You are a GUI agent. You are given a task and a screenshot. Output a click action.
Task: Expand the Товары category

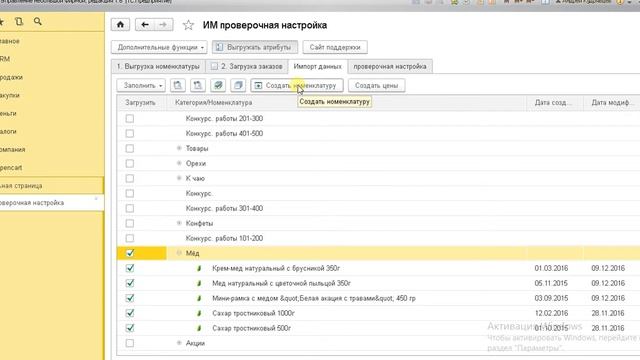(179, 148)
